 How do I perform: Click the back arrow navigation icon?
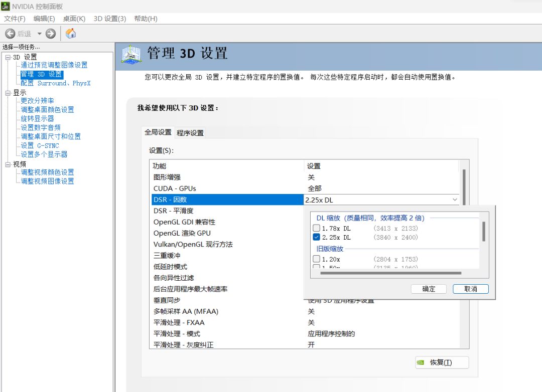[10, 34]
